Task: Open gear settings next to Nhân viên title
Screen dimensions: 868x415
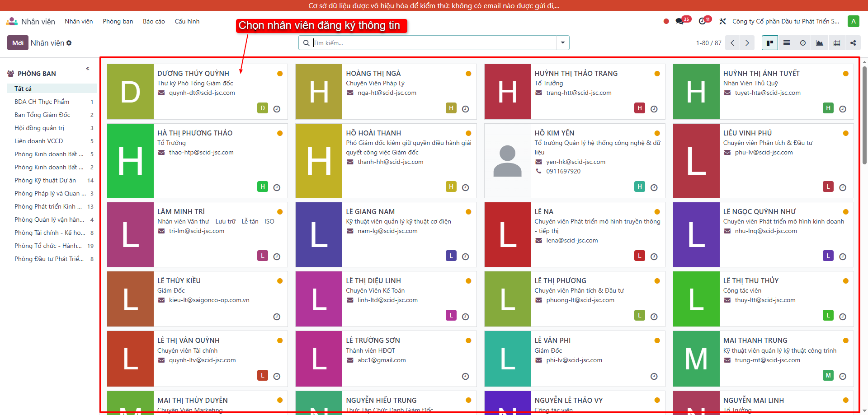Action: coord(69,43)
